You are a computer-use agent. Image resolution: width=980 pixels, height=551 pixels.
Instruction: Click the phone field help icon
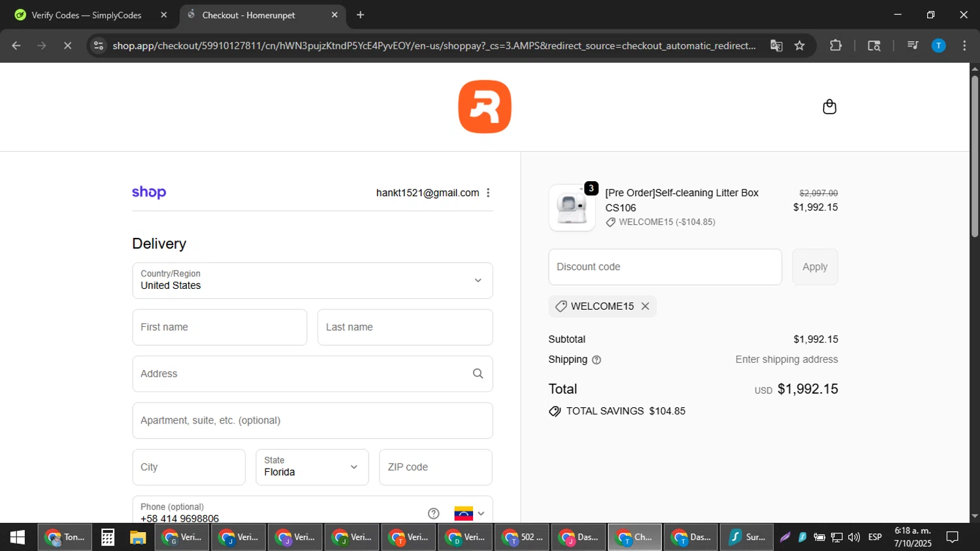point(433,514)
